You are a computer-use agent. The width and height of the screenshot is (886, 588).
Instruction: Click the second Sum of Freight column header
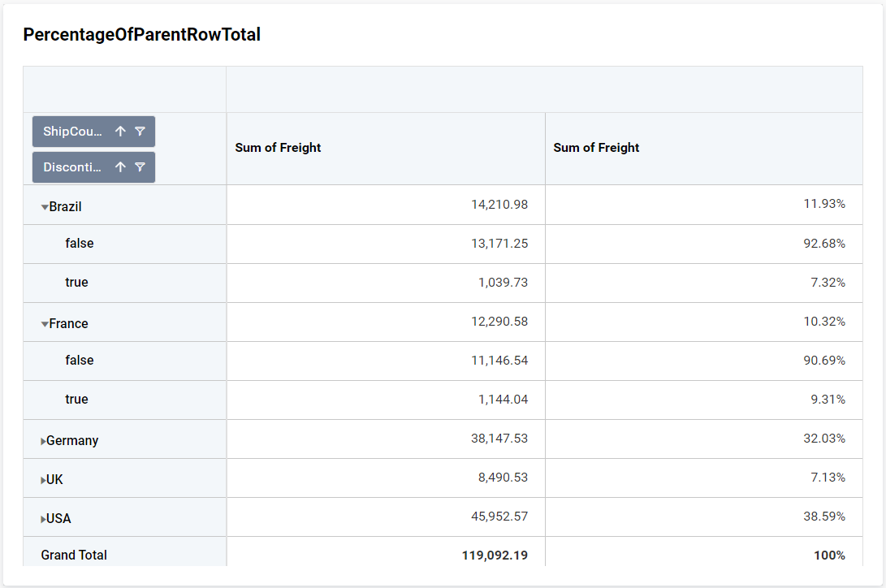point(594,147)
